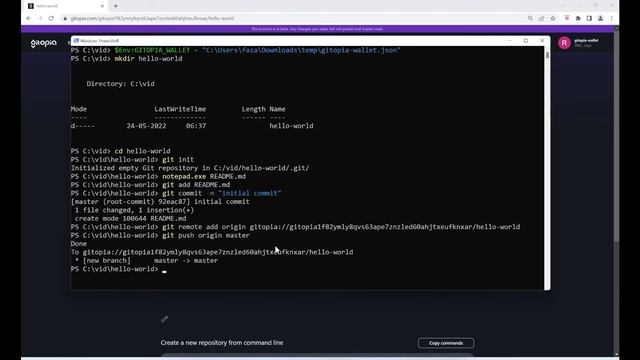Click the Windows PowerShell title bar icon
The image size is (640, 360).
click(x=76, y=41)
